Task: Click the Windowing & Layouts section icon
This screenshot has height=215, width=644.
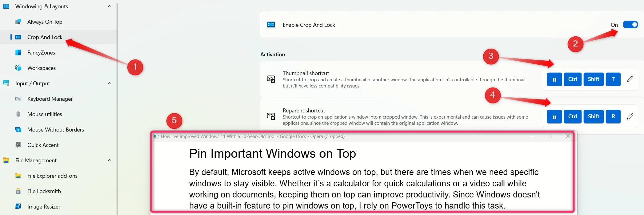Action: coord(6,6)
